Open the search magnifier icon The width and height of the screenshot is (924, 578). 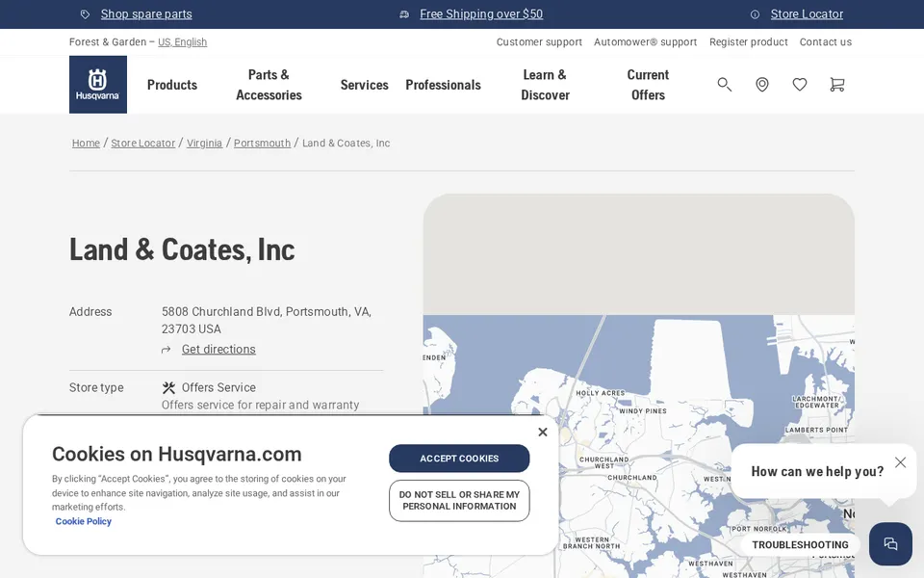(x=724, y=85)
